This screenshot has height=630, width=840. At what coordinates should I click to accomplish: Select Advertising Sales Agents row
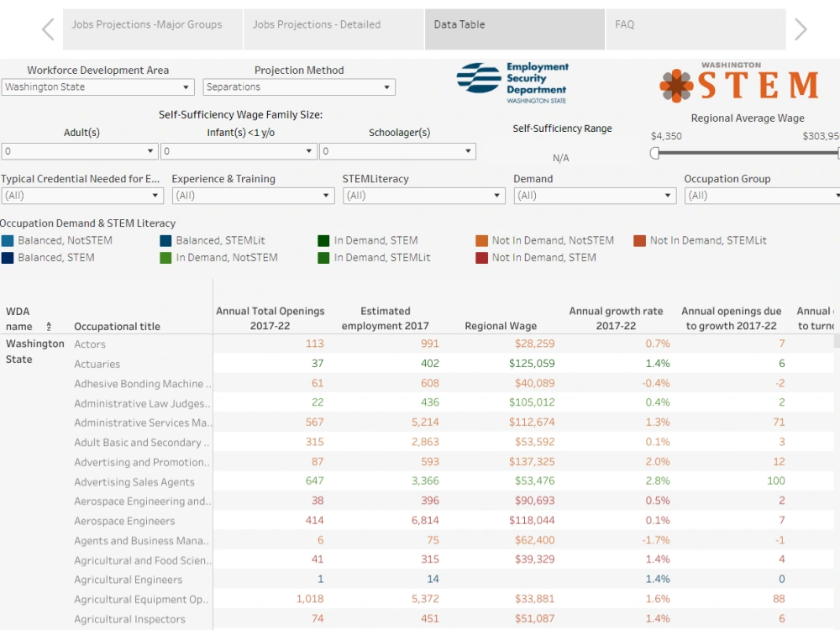point(134,482)
